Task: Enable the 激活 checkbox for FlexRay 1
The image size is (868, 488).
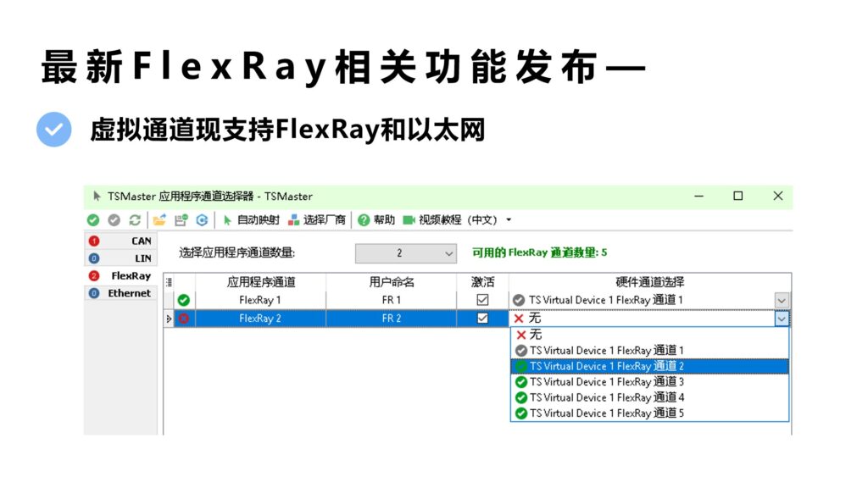Action: coord(481,300)
